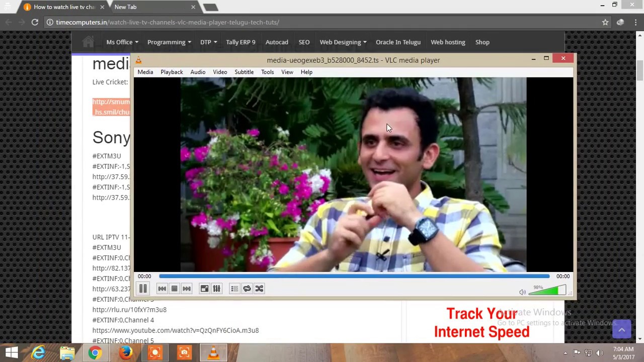Click the Chrome address bar URL

(x=168, y=22)
